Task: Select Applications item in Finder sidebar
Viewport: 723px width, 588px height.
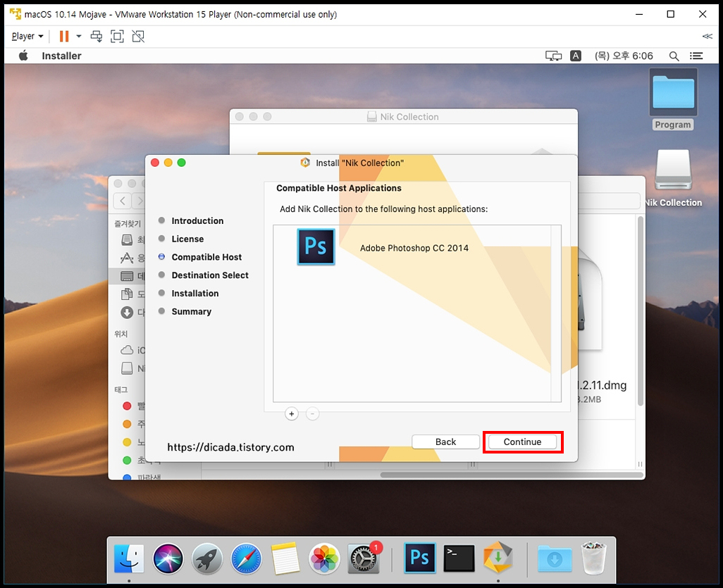Action: (132, 258)
